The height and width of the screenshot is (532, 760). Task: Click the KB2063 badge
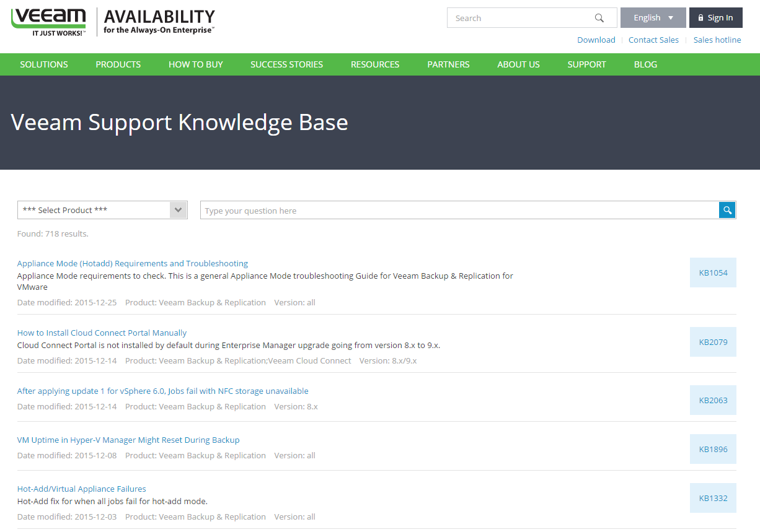click(713, 400)
